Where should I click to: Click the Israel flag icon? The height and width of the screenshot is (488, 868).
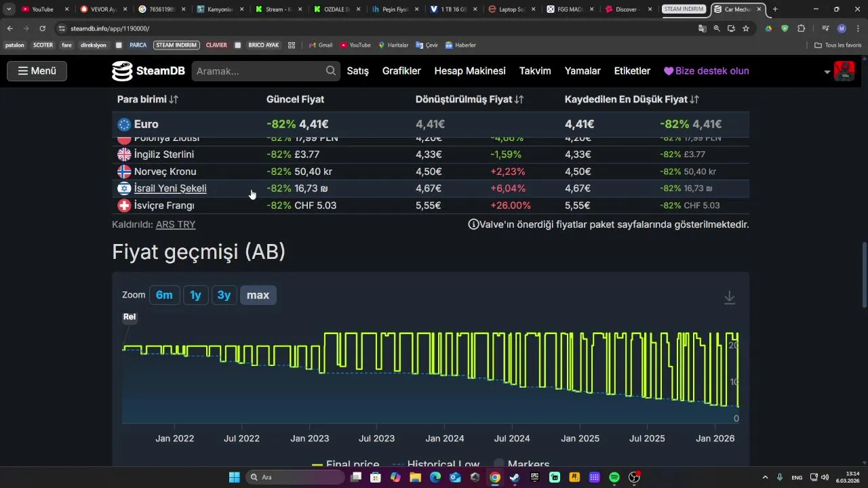point(124,188)
